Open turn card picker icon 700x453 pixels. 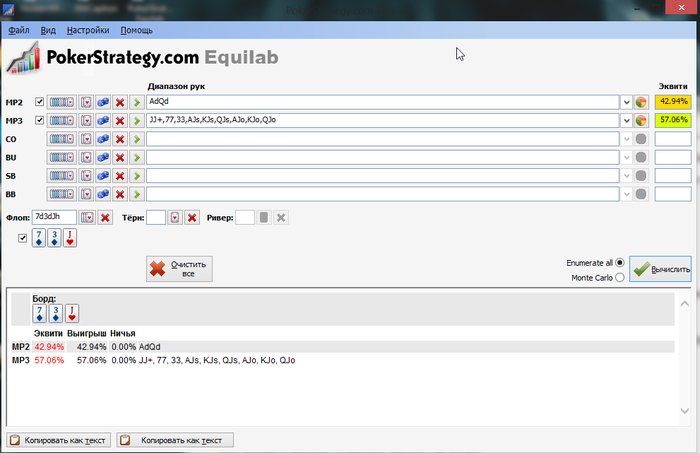tap(175, 217)
